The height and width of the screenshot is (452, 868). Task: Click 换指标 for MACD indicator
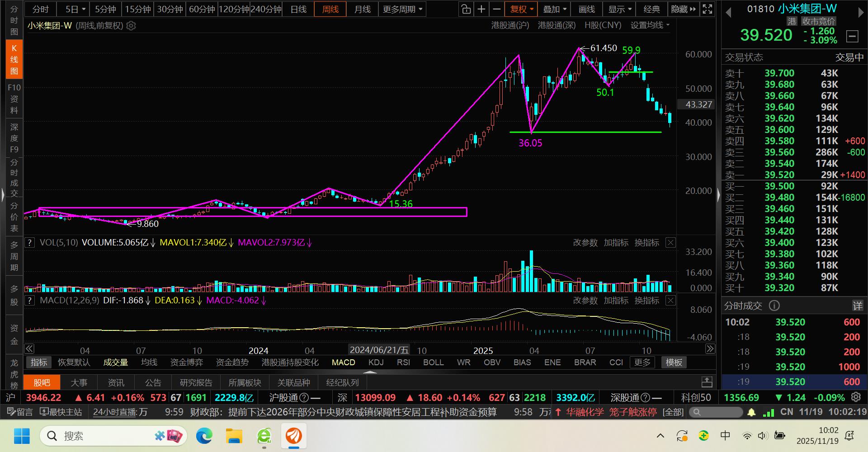[x=647, y=301]
